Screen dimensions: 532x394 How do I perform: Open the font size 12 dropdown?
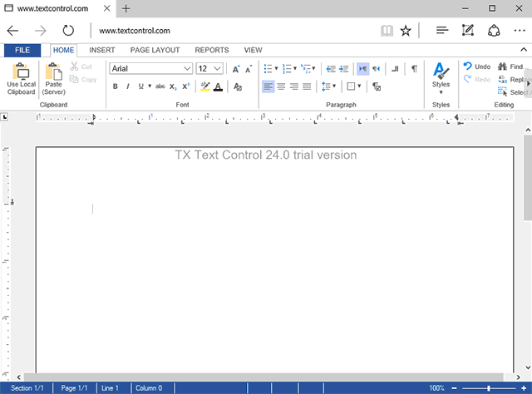tap(209, 68)
